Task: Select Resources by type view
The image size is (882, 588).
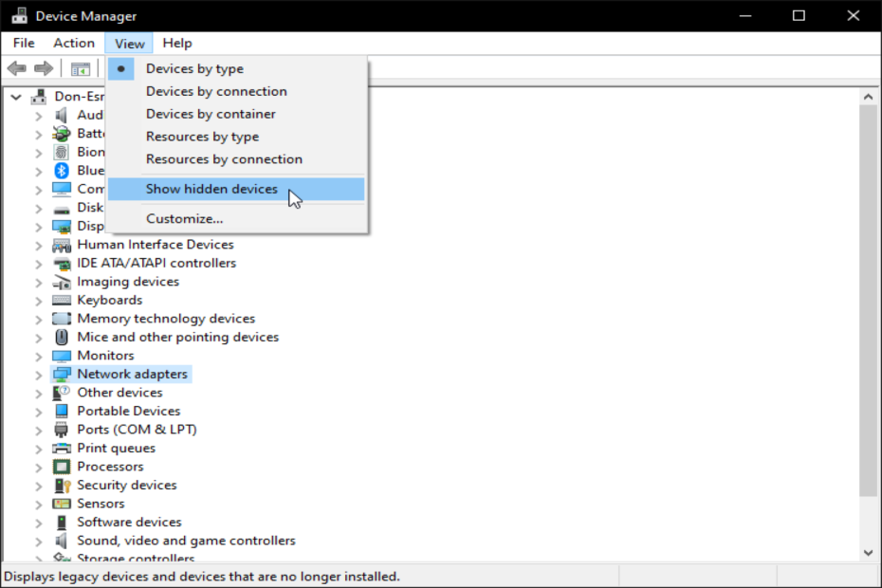Action: [236, 137]
